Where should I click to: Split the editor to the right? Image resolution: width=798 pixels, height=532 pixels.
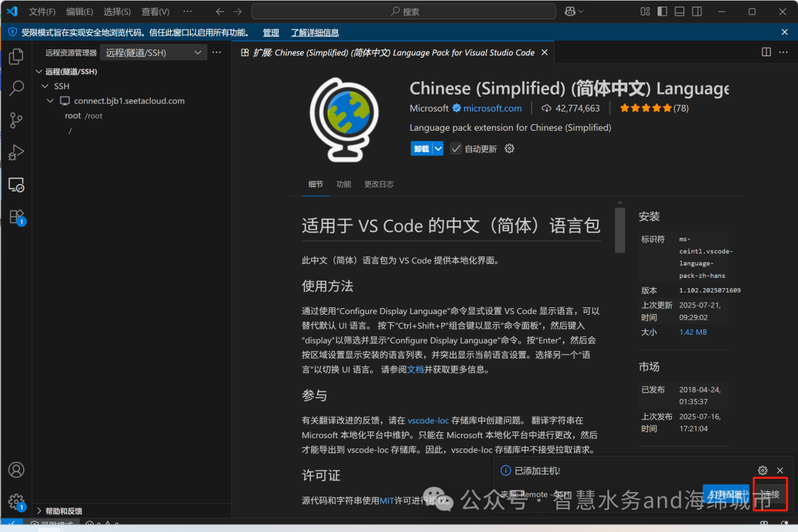coord(766,52)
